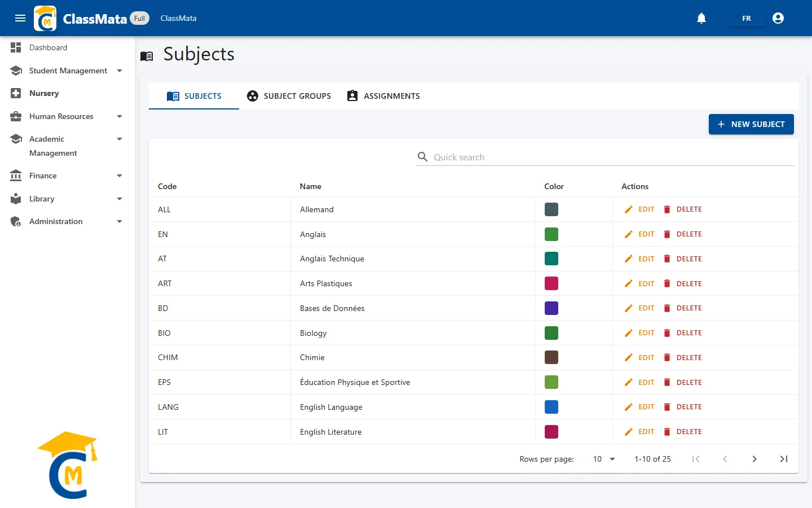Click the trash icon for Anglais
812x508 pixels.
pos(667,234)
